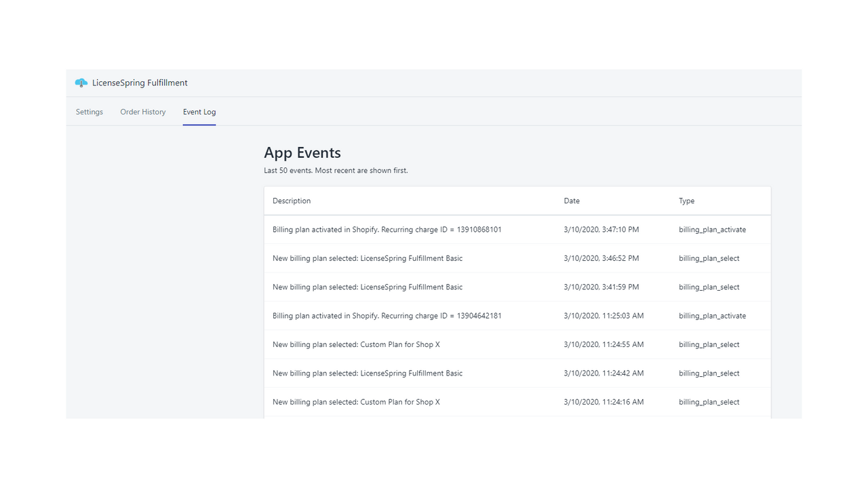The height and width of the screenshot is (488, 868).
Task: Click the billing_plan_activate type label in first row
Action: click(x=712, y=229)
